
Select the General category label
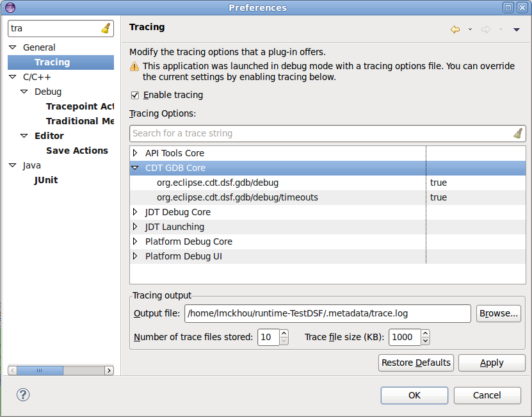(39, 47)
